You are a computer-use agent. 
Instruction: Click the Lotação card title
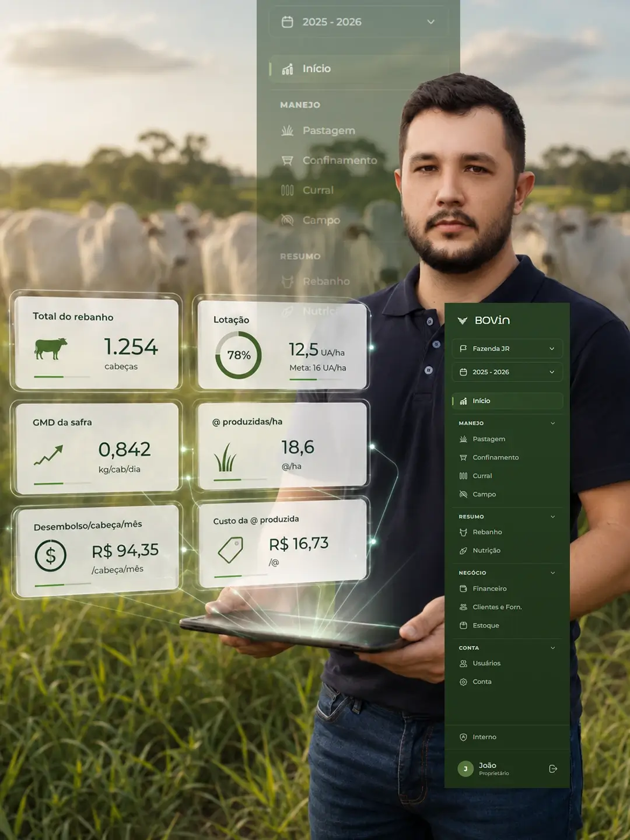pos(231,320)
